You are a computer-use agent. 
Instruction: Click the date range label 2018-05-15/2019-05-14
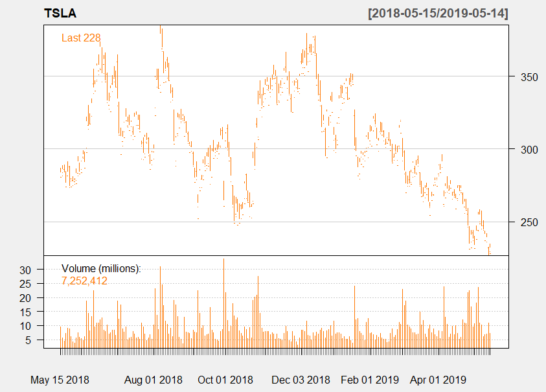pos(437,14)
